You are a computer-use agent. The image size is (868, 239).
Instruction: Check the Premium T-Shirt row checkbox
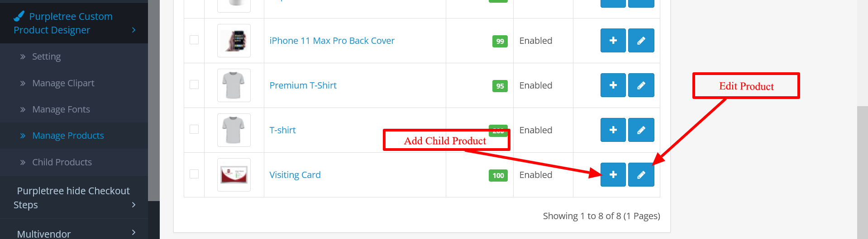pyautogui.click(x=194, y=84)
